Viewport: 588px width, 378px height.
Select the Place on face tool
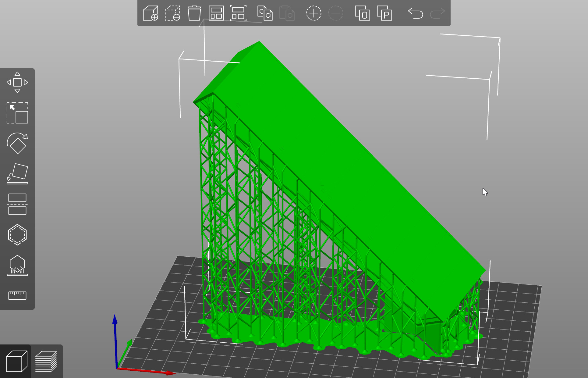tap(17, 174)
